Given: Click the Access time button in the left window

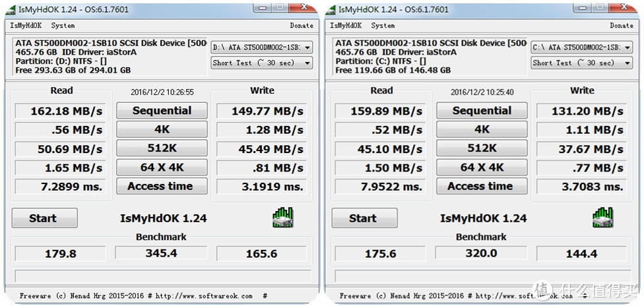Looking at the screenshot, I should [162, 187].
